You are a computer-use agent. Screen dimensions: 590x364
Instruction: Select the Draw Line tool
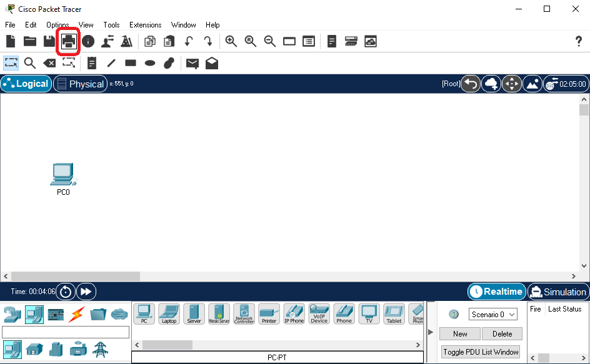pyautogui.click(x=111, y=63)
